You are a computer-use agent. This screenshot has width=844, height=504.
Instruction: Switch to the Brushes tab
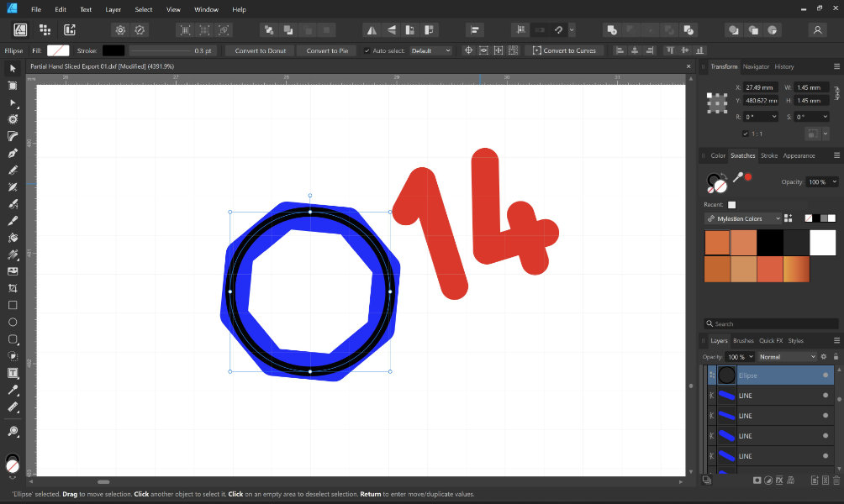pyautogui.click(x=743, y=340)
